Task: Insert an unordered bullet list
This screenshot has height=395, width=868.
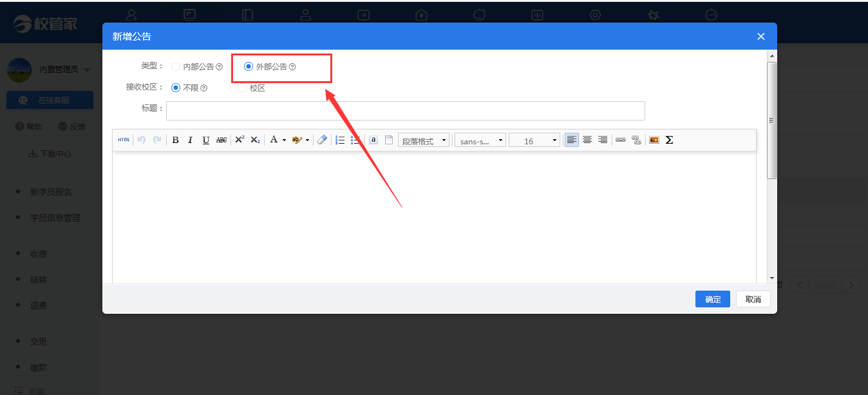Action: click(x=355, y=140)
